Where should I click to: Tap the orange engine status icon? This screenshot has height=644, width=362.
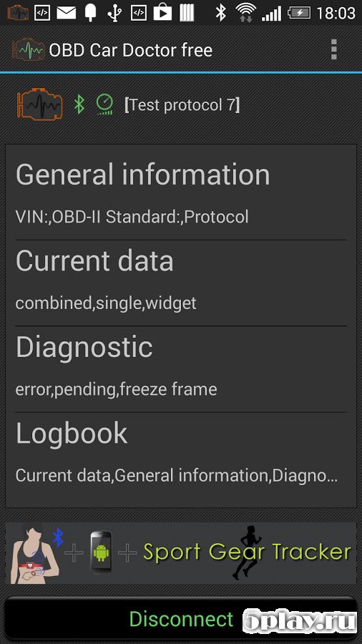point(40,105)
